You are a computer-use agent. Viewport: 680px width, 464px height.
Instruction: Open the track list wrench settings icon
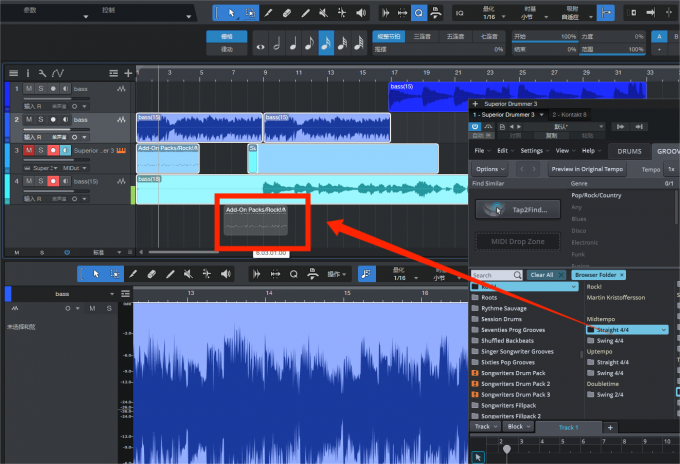point(43,73)
